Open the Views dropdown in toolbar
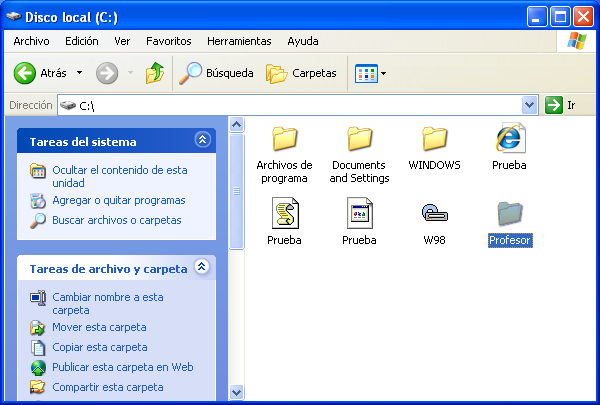Screen dimensions: 600x405 pos(371,73)
